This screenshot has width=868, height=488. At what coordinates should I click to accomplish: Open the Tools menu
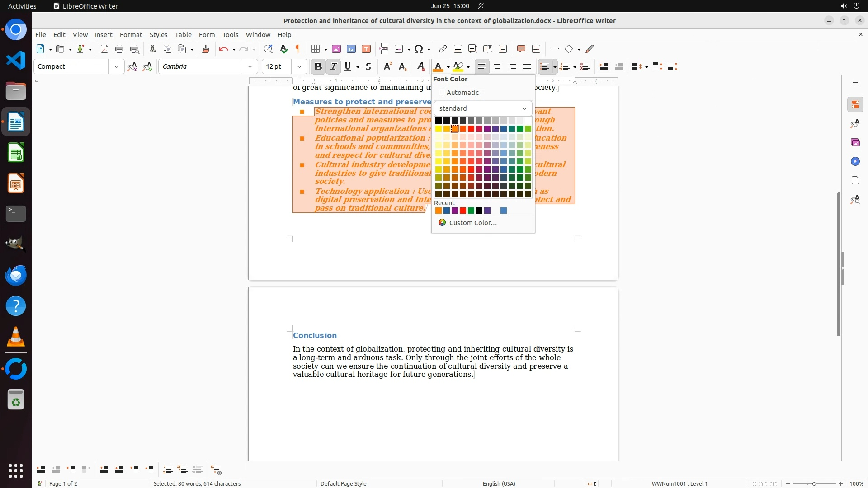click(x=230, y=35)
